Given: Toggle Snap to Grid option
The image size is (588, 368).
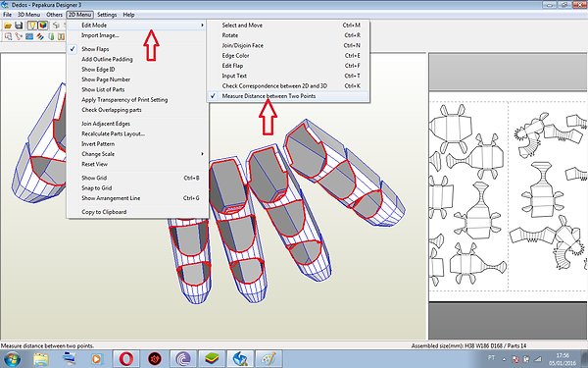Looking at the screenshot, I should pyautogui.click(x=137, y=188).
